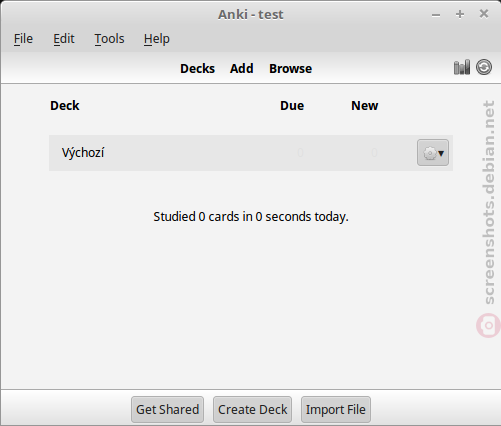Maximize the Anki window with plus icon
Screen dimensions: 501x426
coord(460,14)
